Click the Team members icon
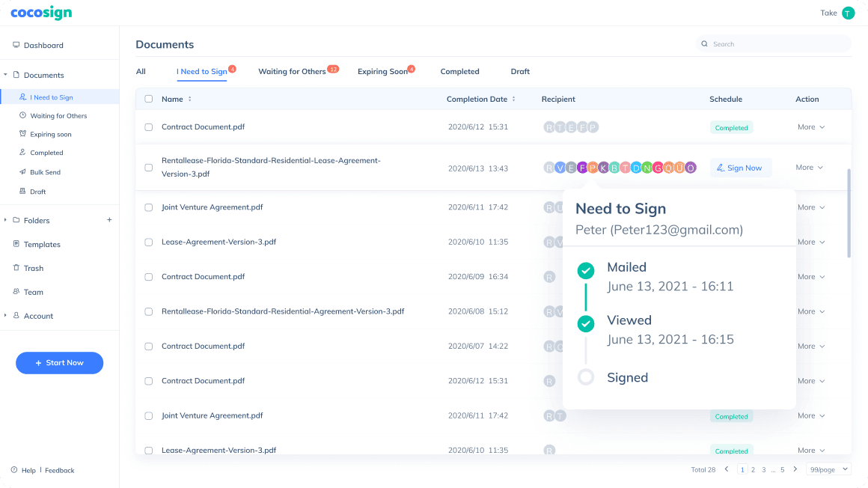Image resolution: width=868 pixels, height=488 pixels. [16, 292]
